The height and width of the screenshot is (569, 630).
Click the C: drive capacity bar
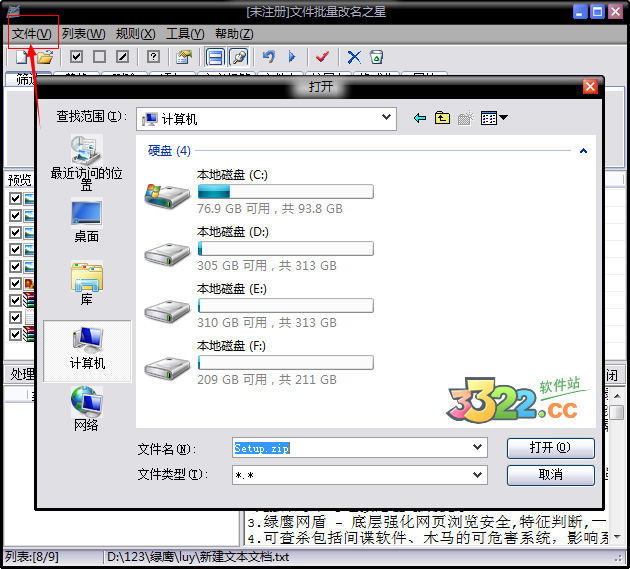click(x=286, y=192)
